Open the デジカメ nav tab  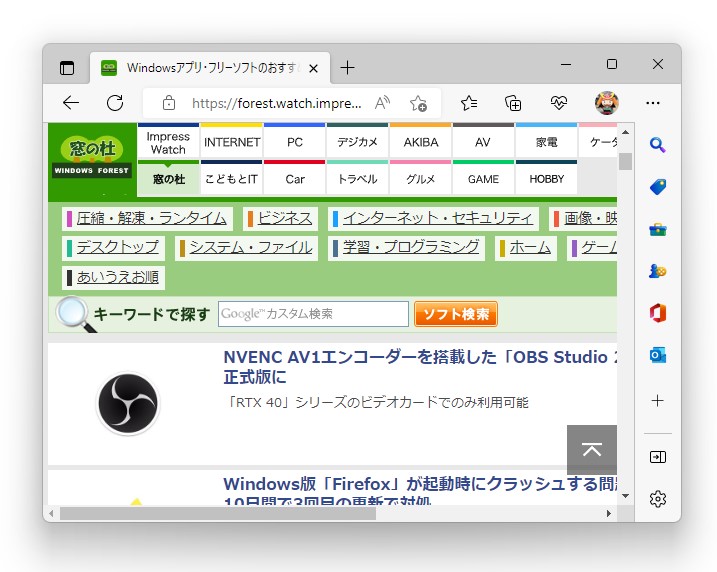[x=358, y=142]
